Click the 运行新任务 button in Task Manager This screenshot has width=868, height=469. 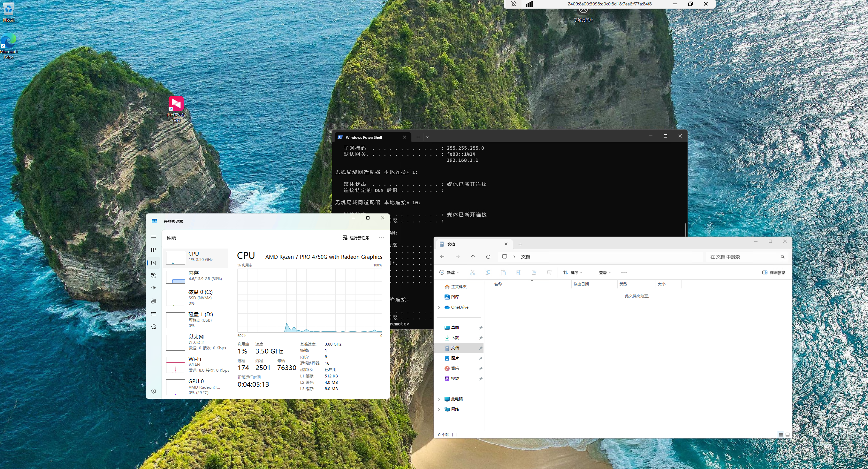[x=355, y=238]
